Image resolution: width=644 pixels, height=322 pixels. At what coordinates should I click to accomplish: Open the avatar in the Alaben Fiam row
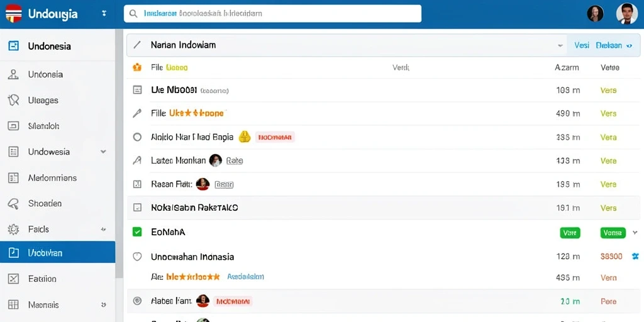coord(203,301)
